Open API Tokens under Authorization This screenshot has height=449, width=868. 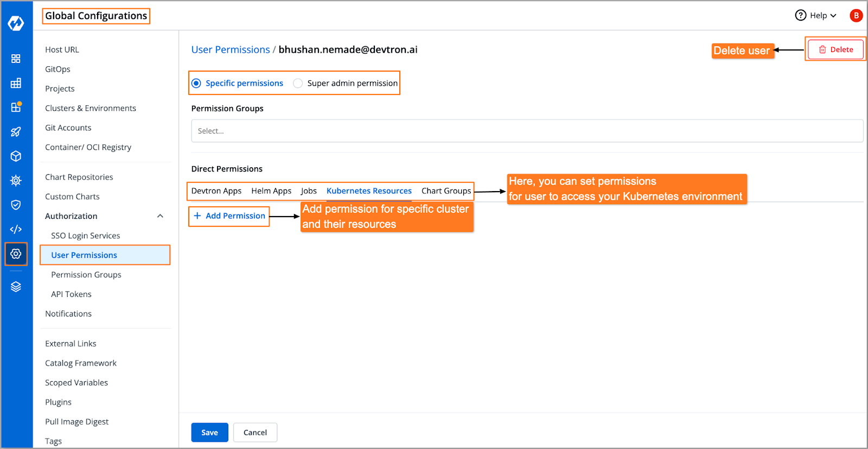(71, 294)
